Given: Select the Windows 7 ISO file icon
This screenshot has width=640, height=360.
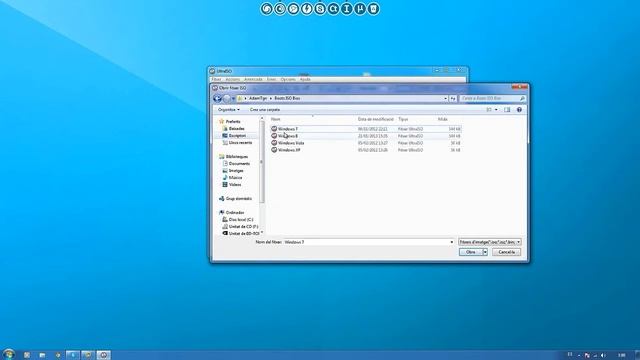Looking at the screenshot, I should (x=274, y=129).
